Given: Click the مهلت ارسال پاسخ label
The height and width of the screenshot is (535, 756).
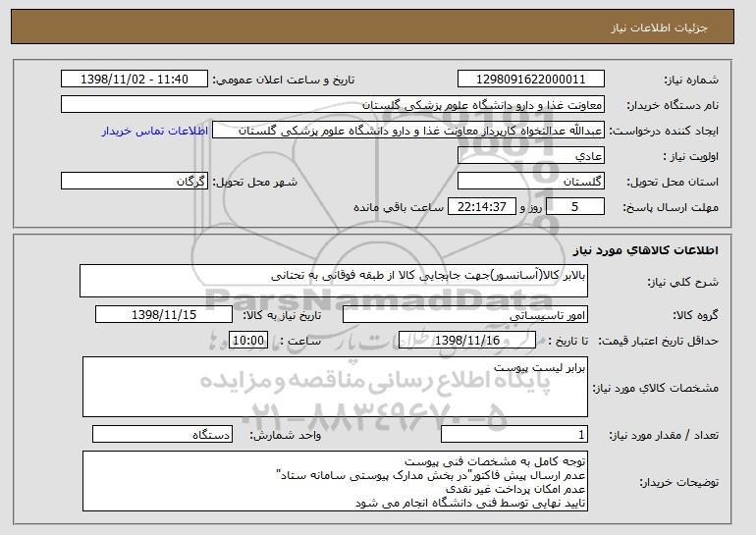Looking at the screenshot, I should tap(671, 207).
